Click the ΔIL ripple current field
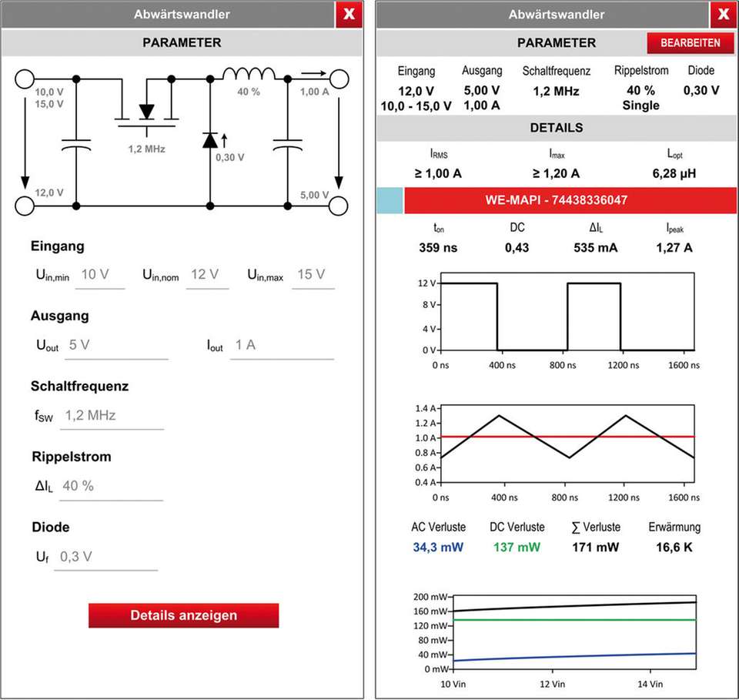The height and width of the screenshot is (700, 739). point(111,487)
